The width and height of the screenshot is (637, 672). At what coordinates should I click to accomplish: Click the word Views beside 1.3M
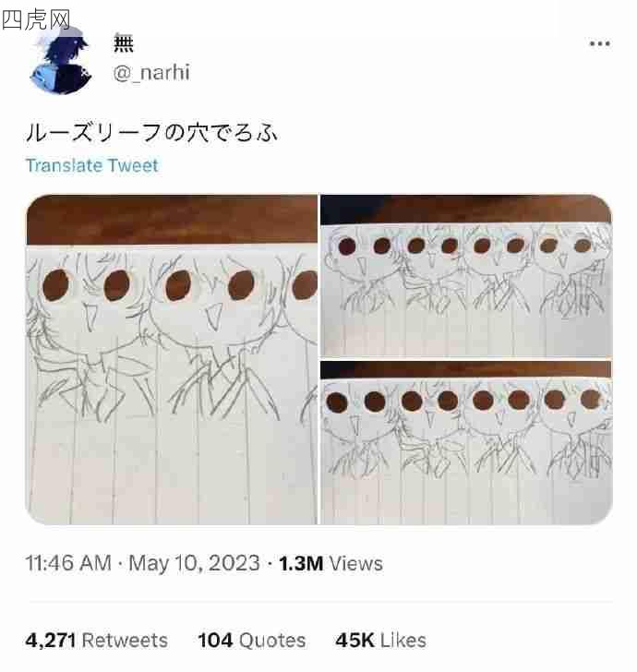[355, 563]
